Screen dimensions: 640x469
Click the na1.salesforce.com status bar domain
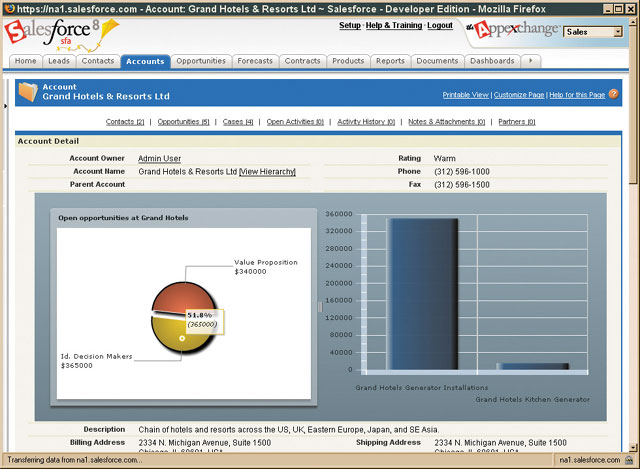[590, 460]
